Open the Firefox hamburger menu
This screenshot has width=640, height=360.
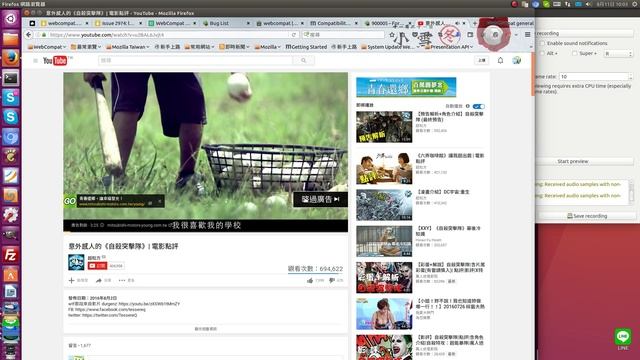527,35
